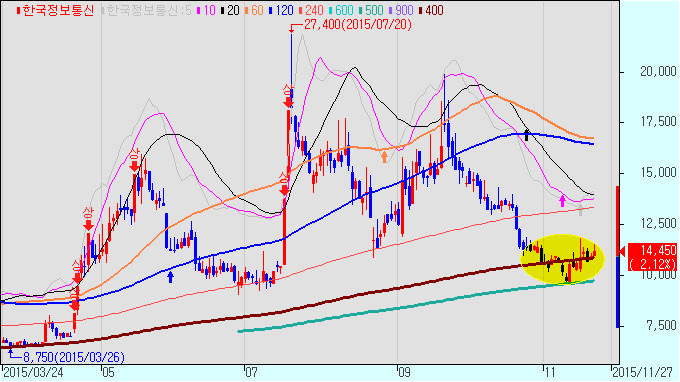The height and width of the screenshot is (382, 680).
Task: Click the magenta up-arrow marker near the 10 line
Action: (562, 201)
